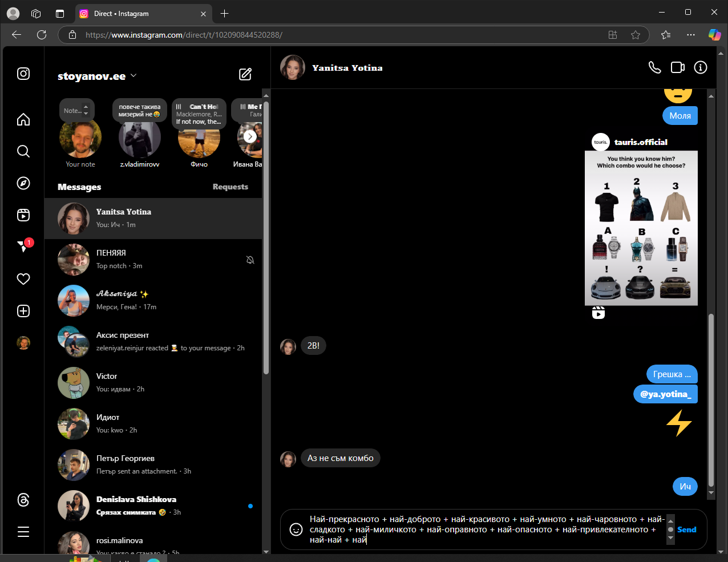Open the shared tauris combo reel image
This screenshot has height=562, width=728.
641,228
